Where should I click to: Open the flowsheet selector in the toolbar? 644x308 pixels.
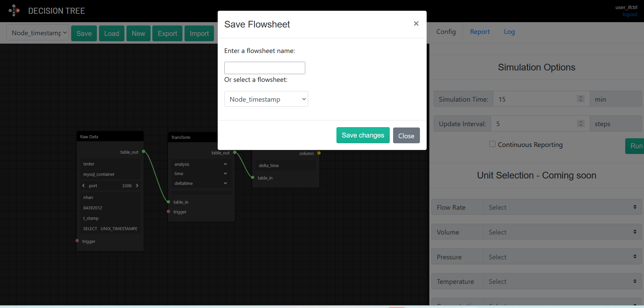point(38,33)
